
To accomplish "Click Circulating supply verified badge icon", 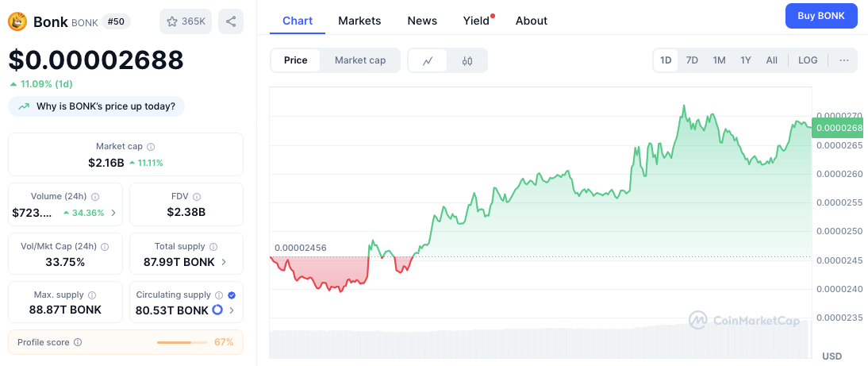I will click(232, 295).
